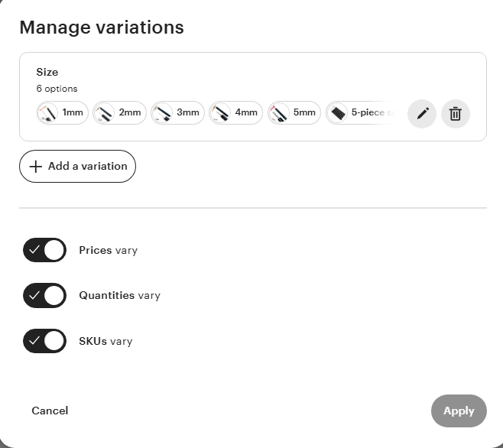Click the Add a variation button

coord(78,166)
